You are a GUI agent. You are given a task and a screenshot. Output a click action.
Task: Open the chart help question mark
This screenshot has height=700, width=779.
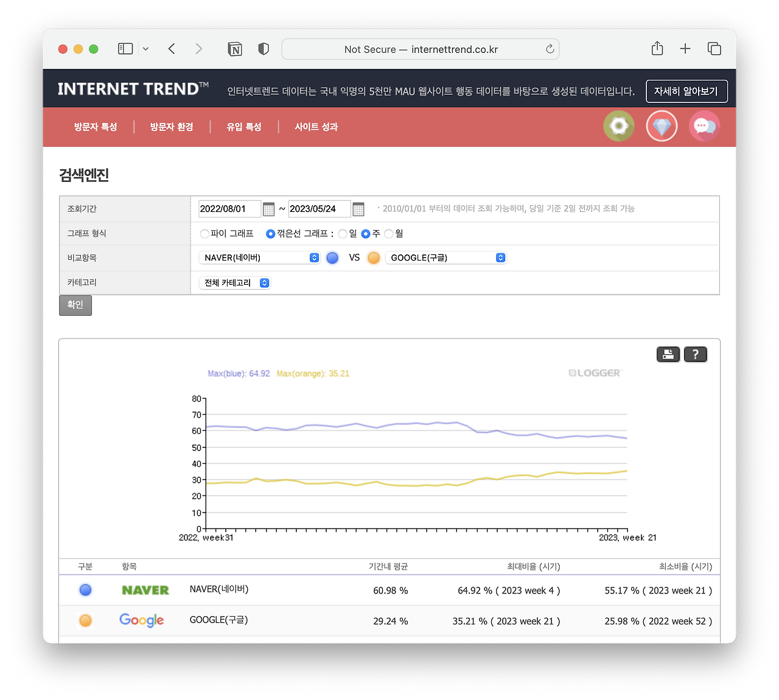coord(696,354)
